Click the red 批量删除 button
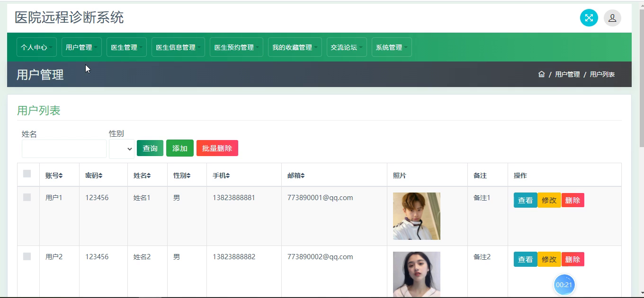This screenshot has height=298, width=644. 217,148
